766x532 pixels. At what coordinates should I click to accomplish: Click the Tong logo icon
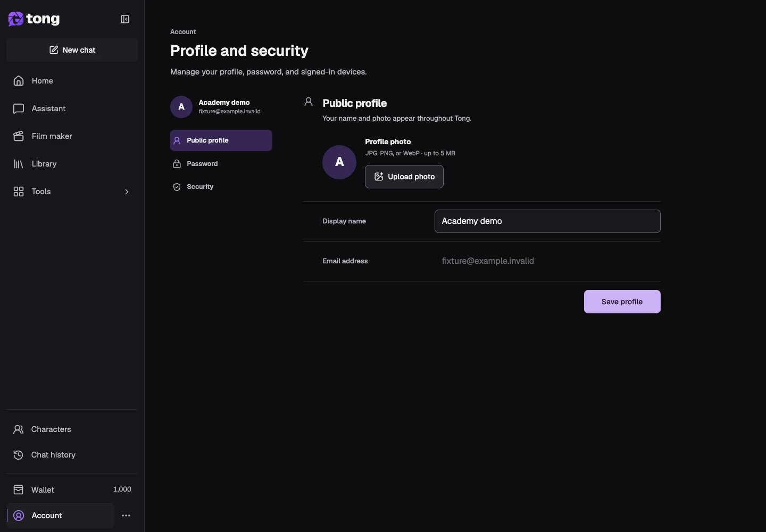point(16,19)
